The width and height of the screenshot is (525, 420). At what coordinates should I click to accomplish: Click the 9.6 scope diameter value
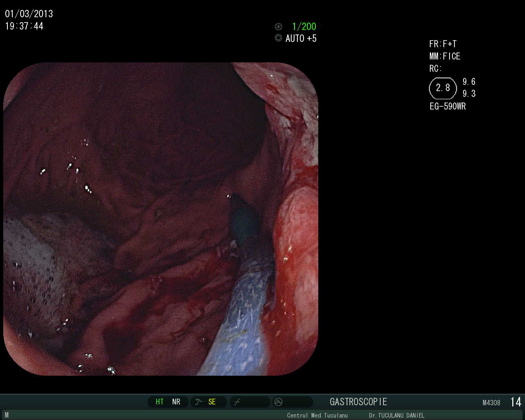(469, 82)
